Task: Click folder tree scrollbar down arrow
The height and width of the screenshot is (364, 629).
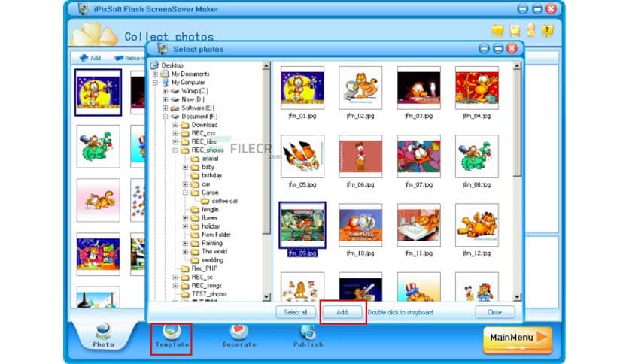Action: (x=266, y=297)
